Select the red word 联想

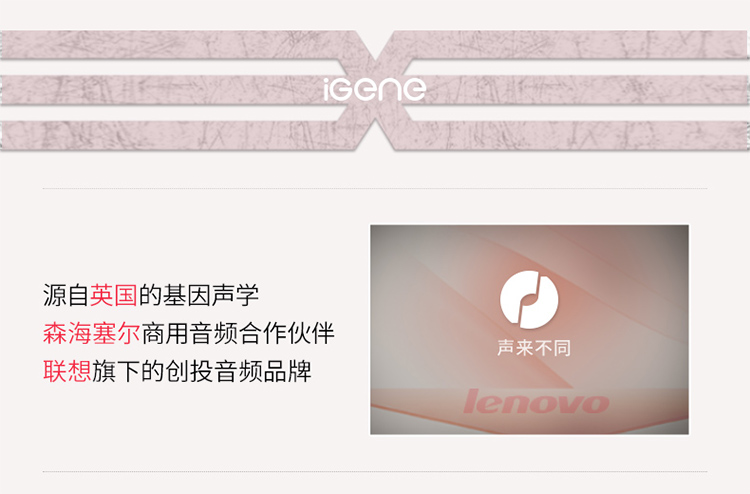[x=67, y=371]
